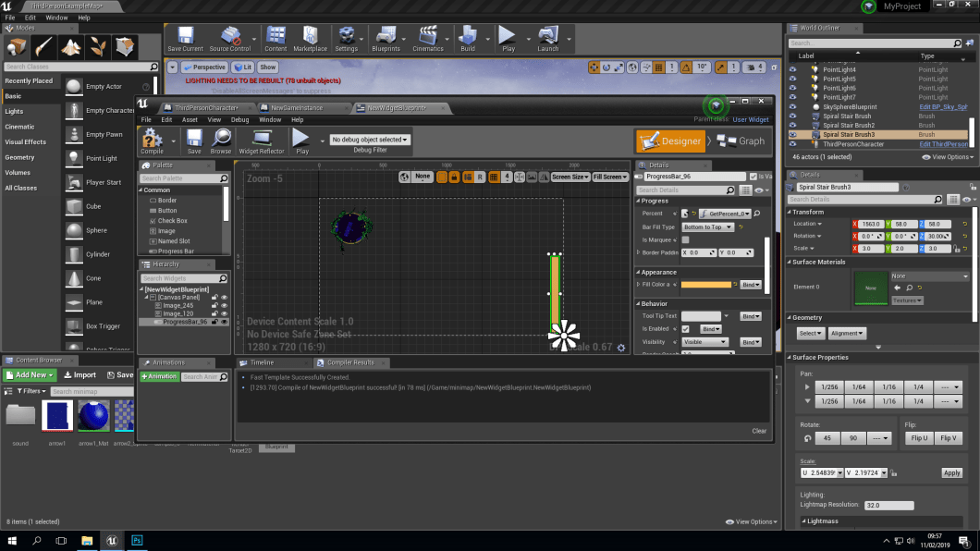Viewport: 980px width, 551px height.
Task: Open the GetPercent_0 binding dropdown
Action: [725, 214]
